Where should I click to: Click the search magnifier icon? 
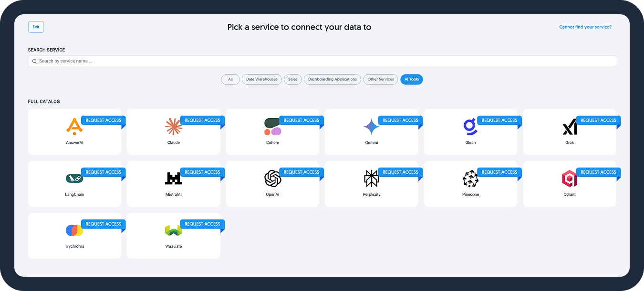pyautogui.click(x=34, y=61)
